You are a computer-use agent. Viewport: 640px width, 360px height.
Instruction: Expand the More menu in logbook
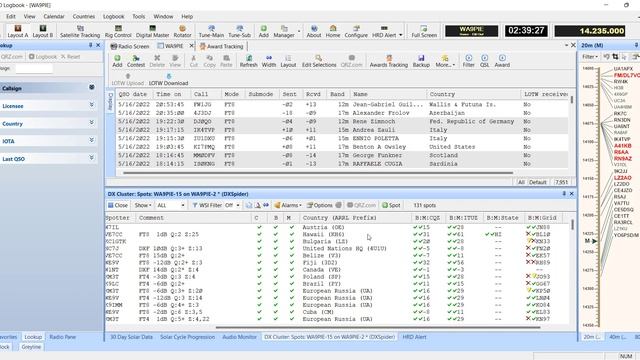[445, 61]
